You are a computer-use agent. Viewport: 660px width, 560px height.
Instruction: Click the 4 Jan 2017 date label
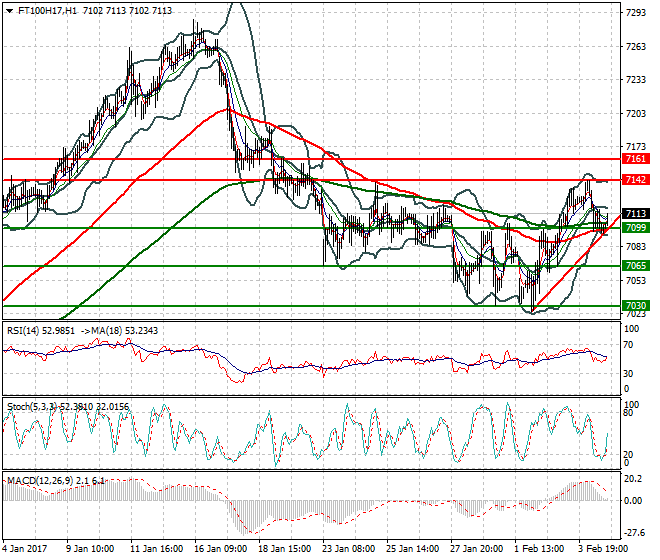25,549
